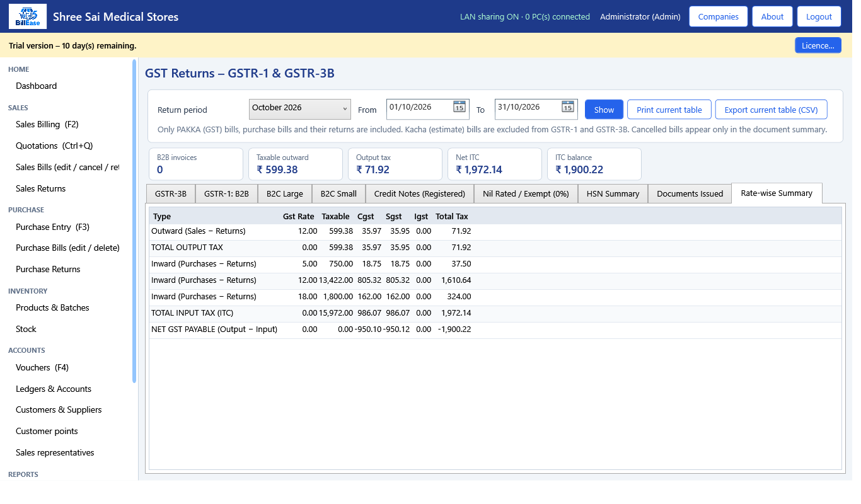Click the Total Tax column header
Viewport: 861px width, 504px height.
pos(452,216)
